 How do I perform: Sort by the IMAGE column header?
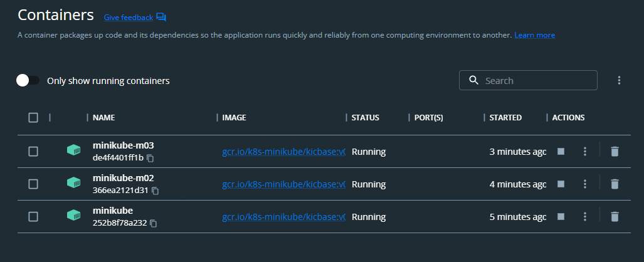234,118
